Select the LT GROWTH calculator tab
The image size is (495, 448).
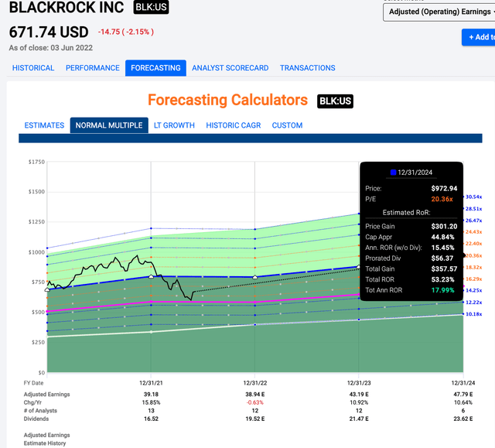pyautogui.click(x=174, y=125)
